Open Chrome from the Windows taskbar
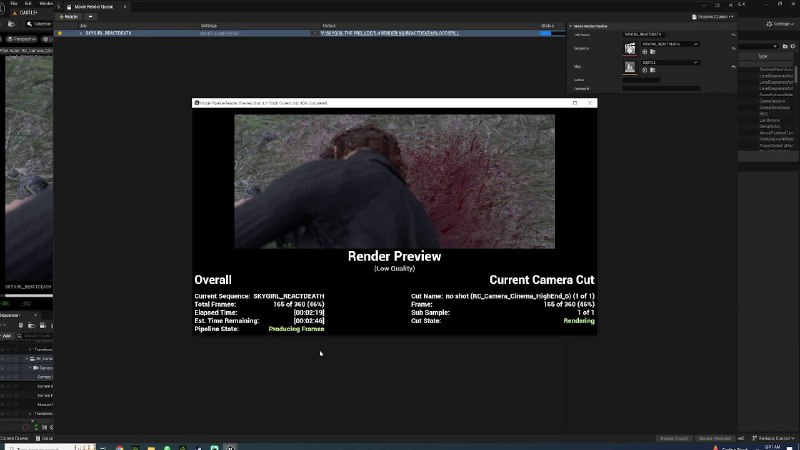 coord(119,447)
